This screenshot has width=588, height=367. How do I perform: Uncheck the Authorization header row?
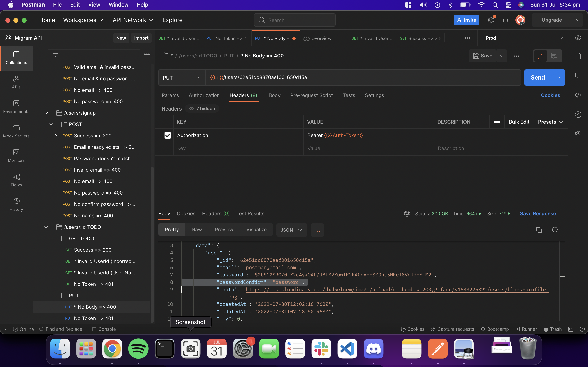click(168, 135)
